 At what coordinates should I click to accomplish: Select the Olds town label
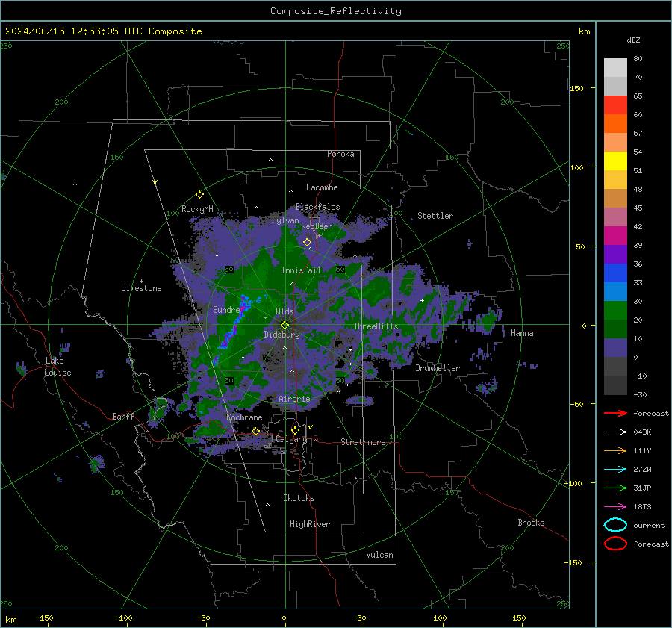284,311
